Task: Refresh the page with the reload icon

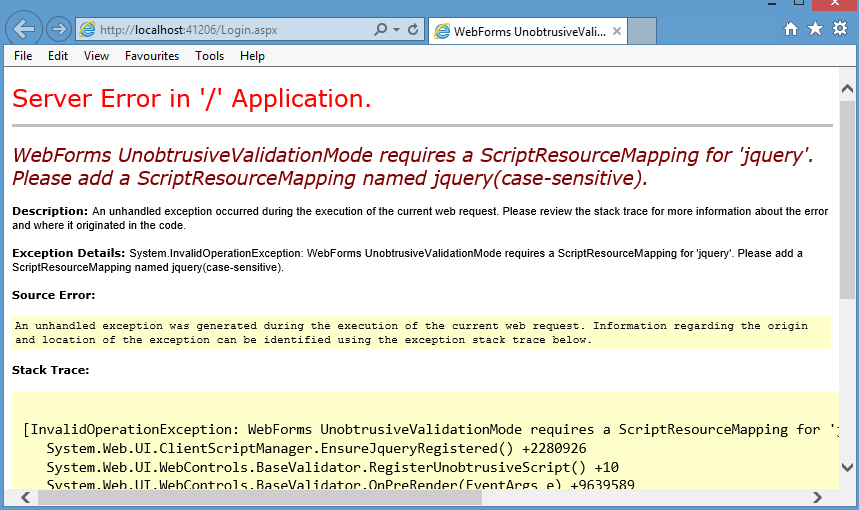Action: tap(413, 29)
